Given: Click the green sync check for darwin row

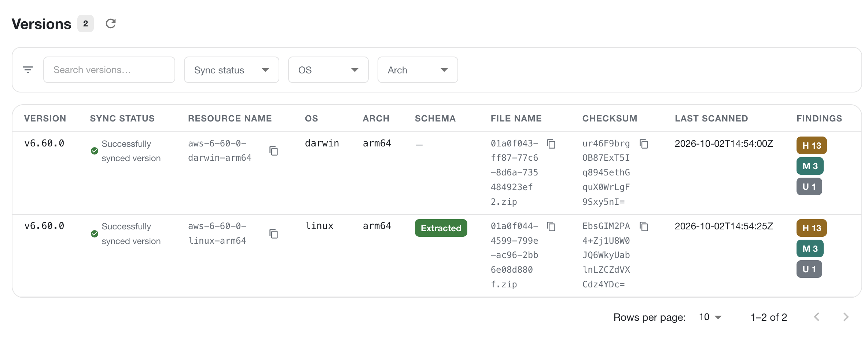Looking at the screenshot, I should coord(95,151).
